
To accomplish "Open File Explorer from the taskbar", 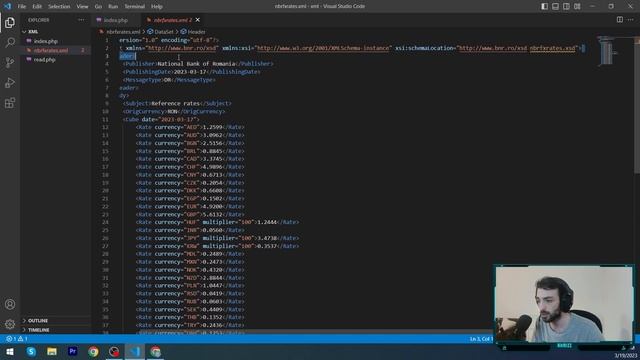I will coord(52,351).
